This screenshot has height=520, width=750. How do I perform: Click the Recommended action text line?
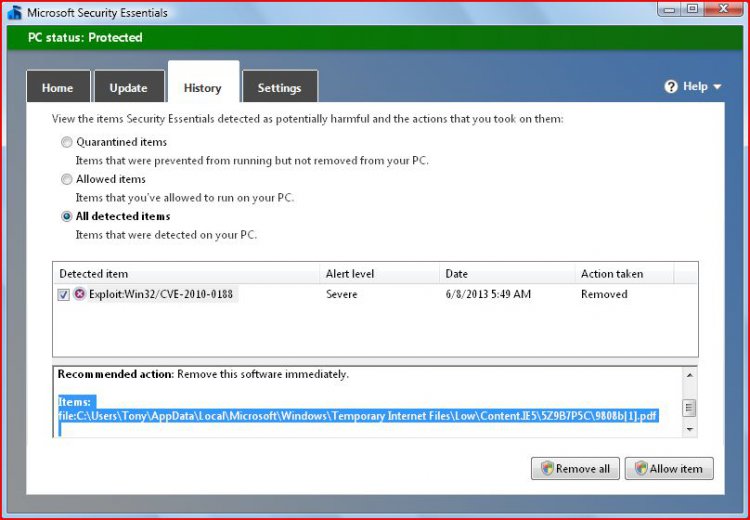point(203,374)
